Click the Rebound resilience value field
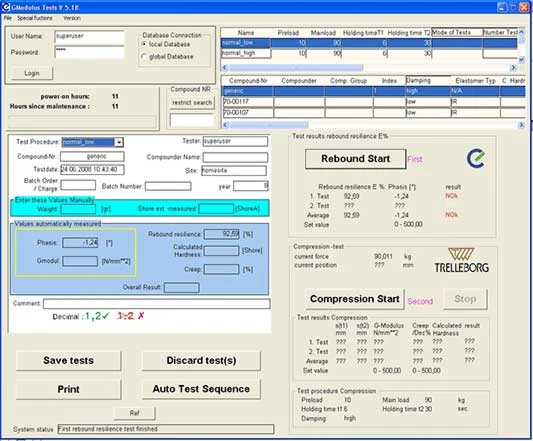The width and height of the screenshot is (533, 441). pos(222,234)
